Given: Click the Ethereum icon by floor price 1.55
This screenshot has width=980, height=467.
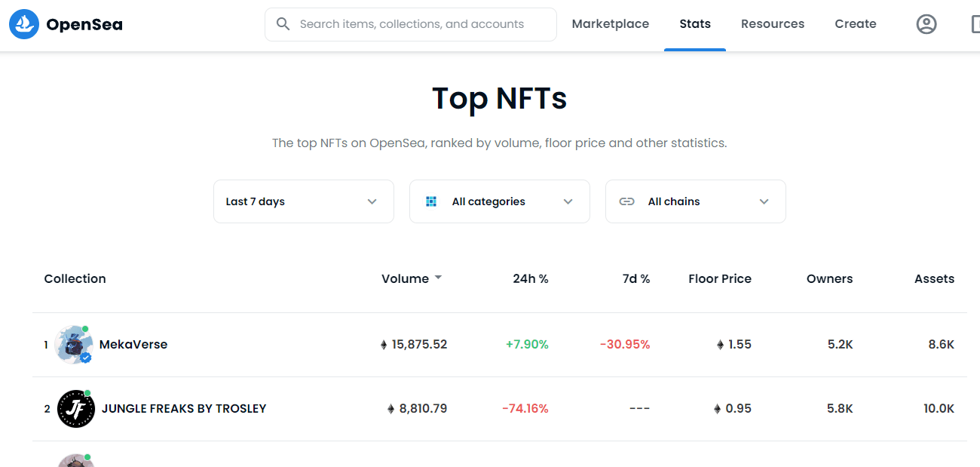Looking at the screenshot, I should [720, 345].
